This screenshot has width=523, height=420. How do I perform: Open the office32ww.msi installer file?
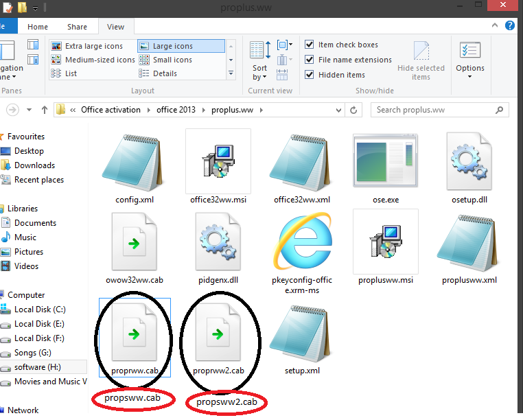coord(218,161)
